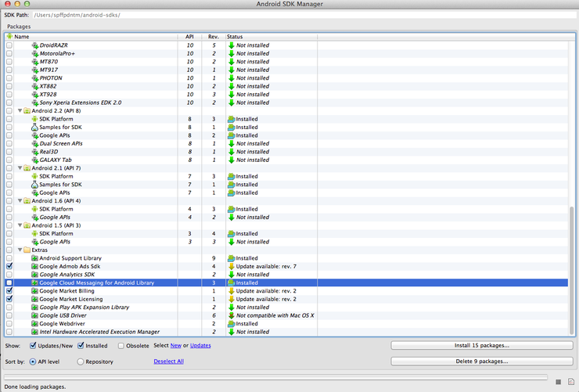
Task: Click the Google Webdriver package icon
Action: [x=34, y=324]
